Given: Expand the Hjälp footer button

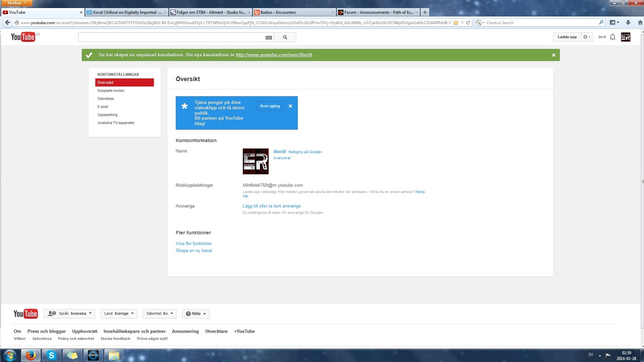Looking at the screenshot, I should click(196, 314).
